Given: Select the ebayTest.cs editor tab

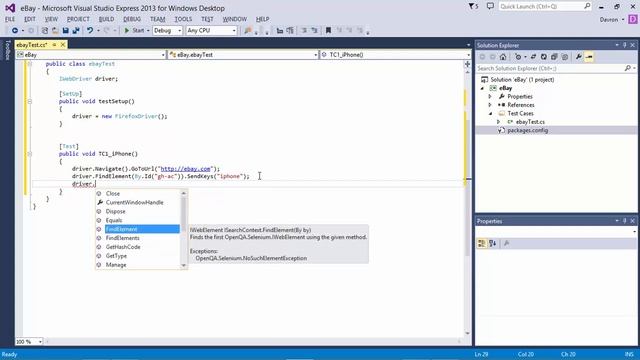Looking at the screenshot, I should tap(32, 45).
